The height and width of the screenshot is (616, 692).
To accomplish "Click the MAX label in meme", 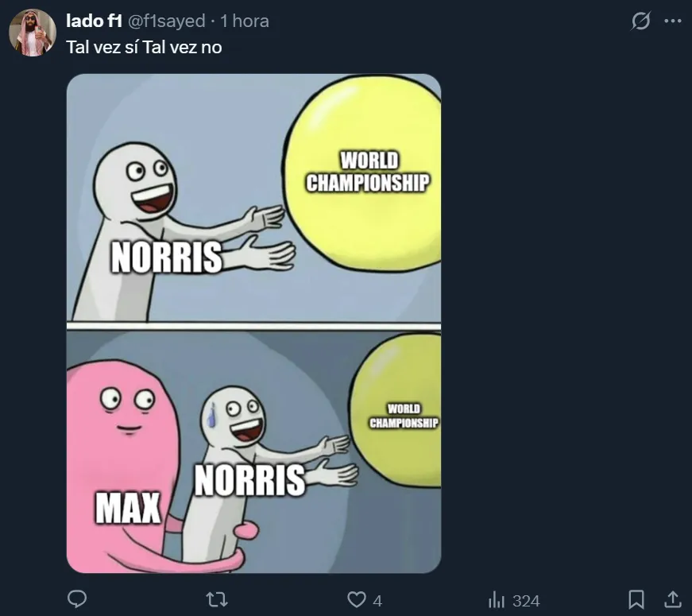I will point(128,508).
